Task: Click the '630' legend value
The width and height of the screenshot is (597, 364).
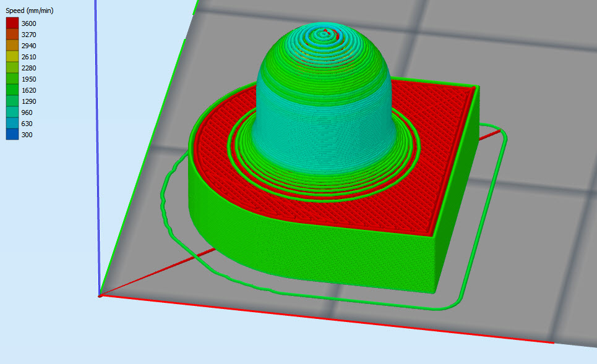Action: 27,124
